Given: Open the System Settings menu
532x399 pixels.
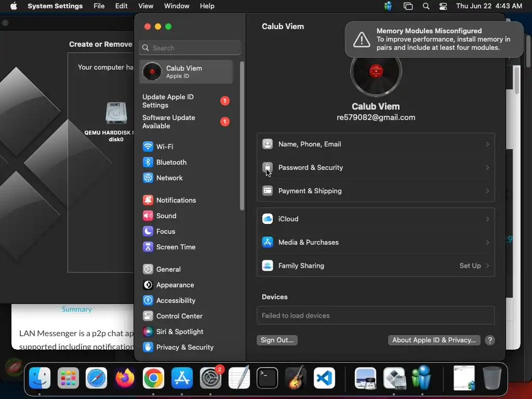Looking at the screenshot, I should pyautogui.click(x=55, y=6).
